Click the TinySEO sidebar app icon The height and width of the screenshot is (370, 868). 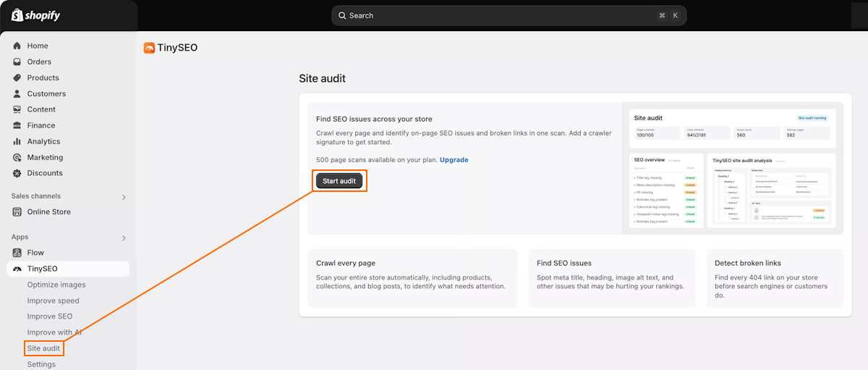(x=17, y=269)
